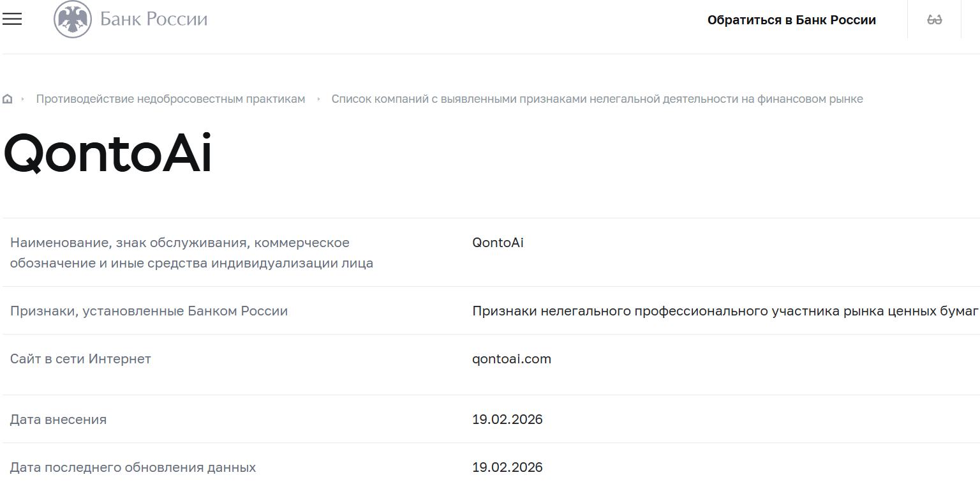Click the chevron before the company list breadcrumb

click(x=318, y=99)
